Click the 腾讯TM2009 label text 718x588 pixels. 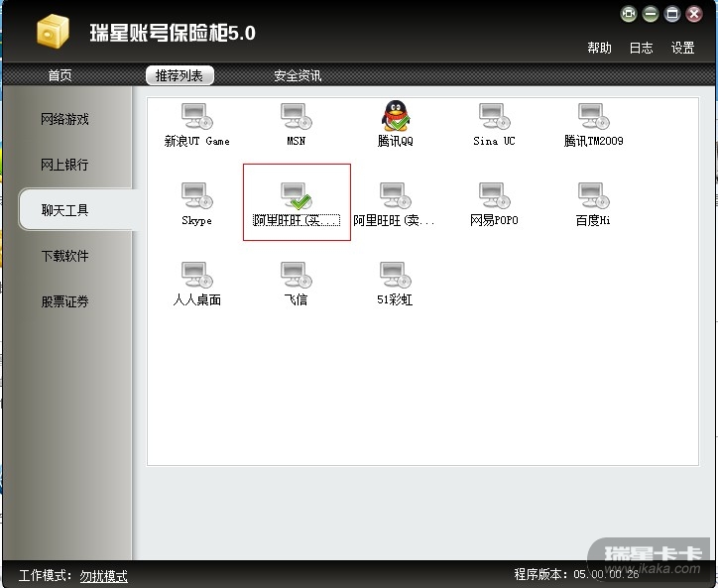[593, 141]
